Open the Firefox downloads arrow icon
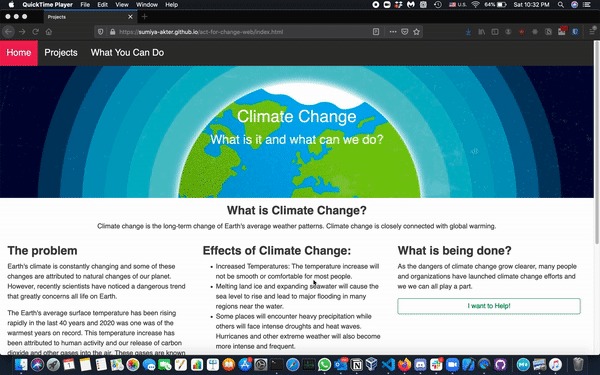600x375 pixels. tap(468, 32)
